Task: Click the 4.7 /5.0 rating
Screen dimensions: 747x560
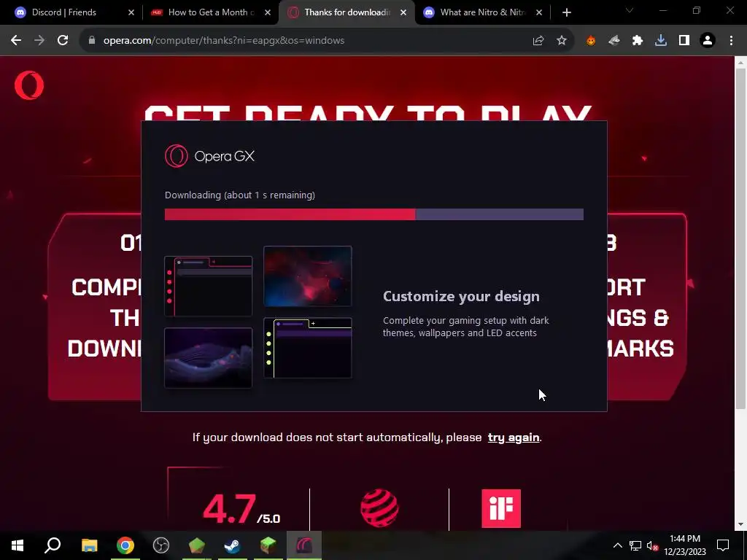Action: pos(241,509)
